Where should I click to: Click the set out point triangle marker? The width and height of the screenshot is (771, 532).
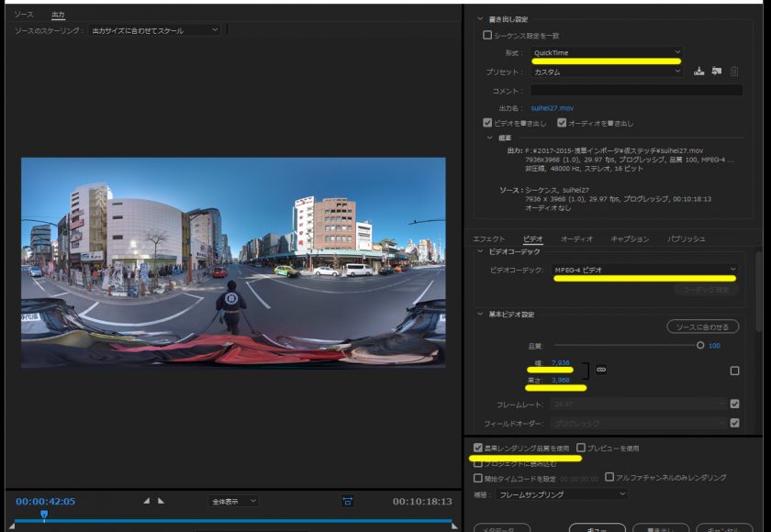pos(161,501)
